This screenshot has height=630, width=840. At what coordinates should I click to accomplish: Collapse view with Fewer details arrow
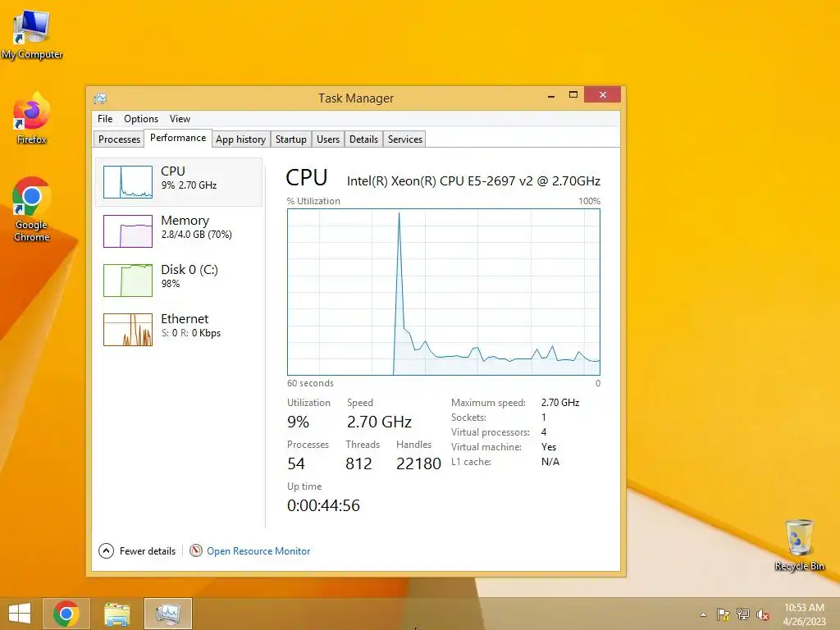[x=106, y=550]
